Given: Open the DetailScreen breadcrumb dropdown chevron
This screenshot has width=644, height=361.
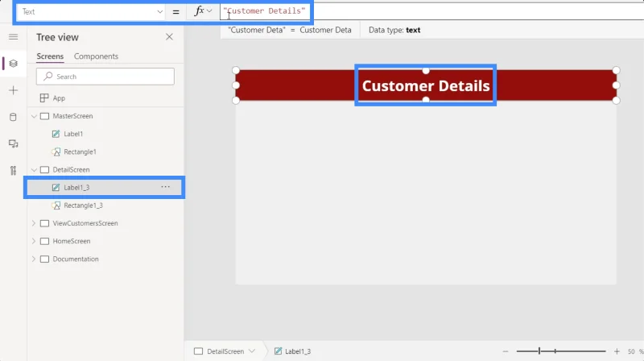Looking at the screenshot, I should coord(252,351).
